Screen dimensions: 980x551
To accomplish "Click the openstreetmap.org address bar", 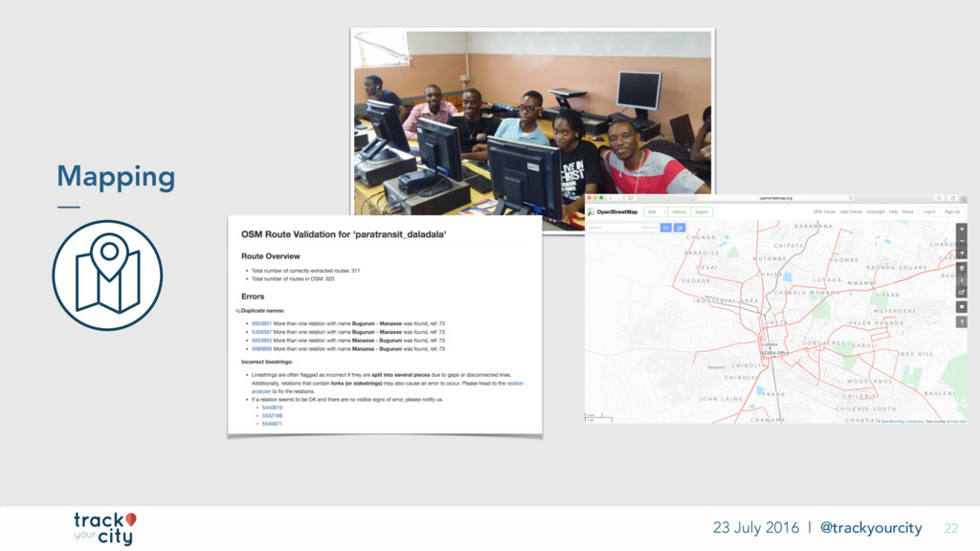I will pos(776,198).
